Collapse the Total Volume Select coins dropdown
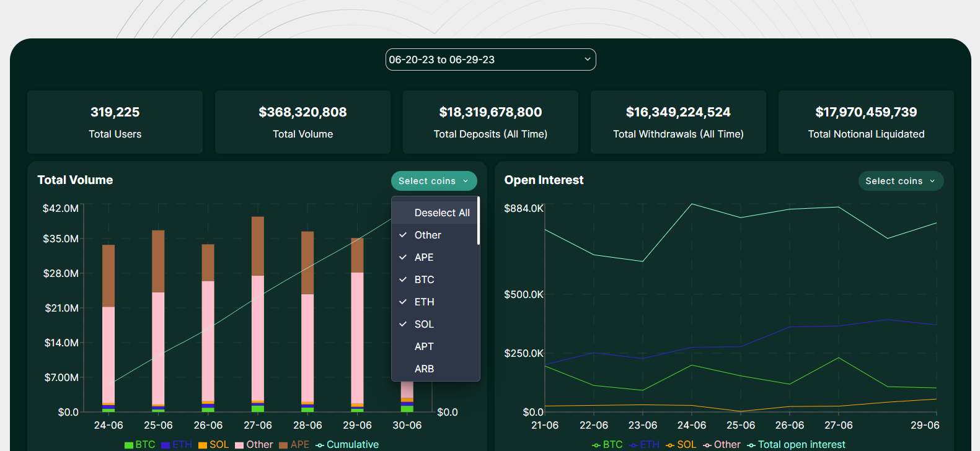The width and height of the screenshot is (980, 451). click(434, 181)
